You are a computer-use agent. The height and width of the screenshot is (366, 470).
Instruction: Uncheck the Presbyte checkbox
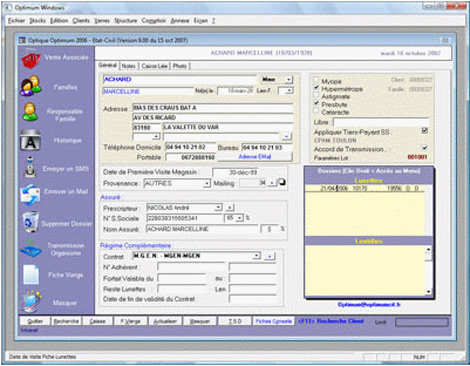point(316,103)
